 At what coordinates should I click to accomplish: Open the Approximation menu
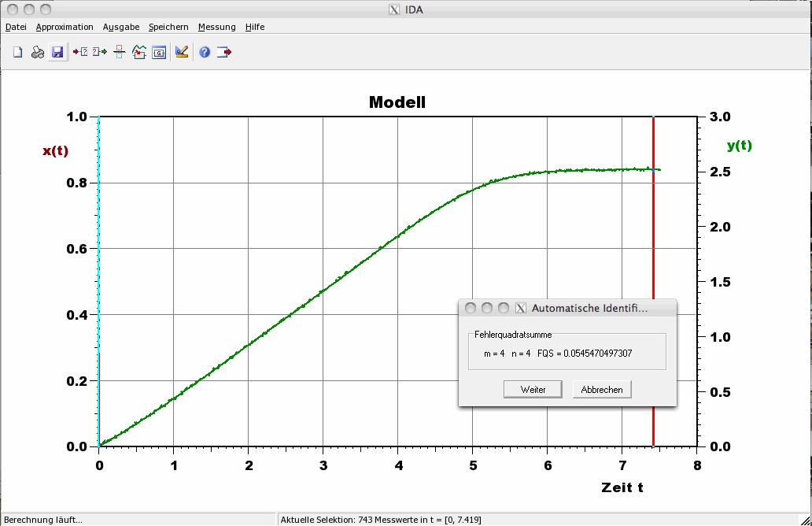pos(65,27)
